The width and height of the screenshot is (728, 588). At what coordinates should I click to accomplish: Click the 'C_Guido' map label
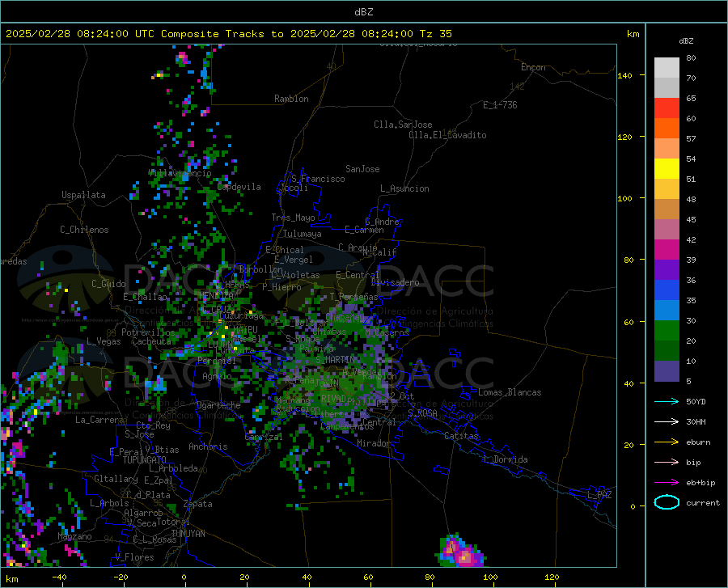pyautogui.click(x=108, y=284)
